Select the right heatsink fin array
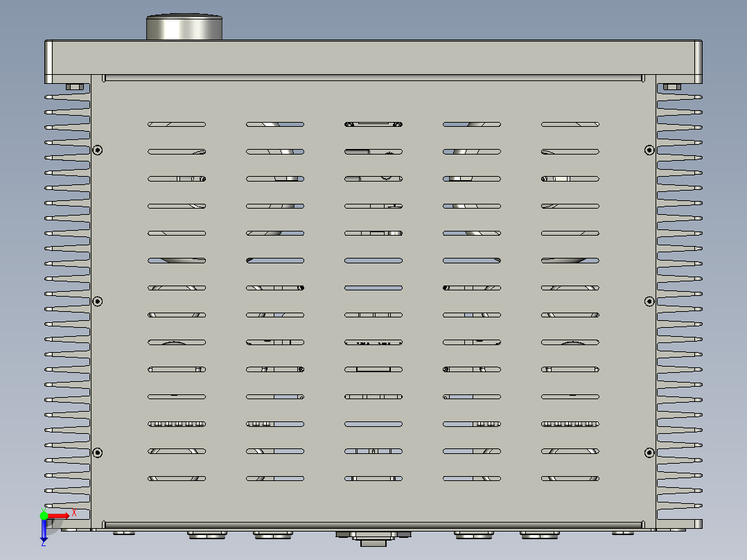 click(679, 305)
